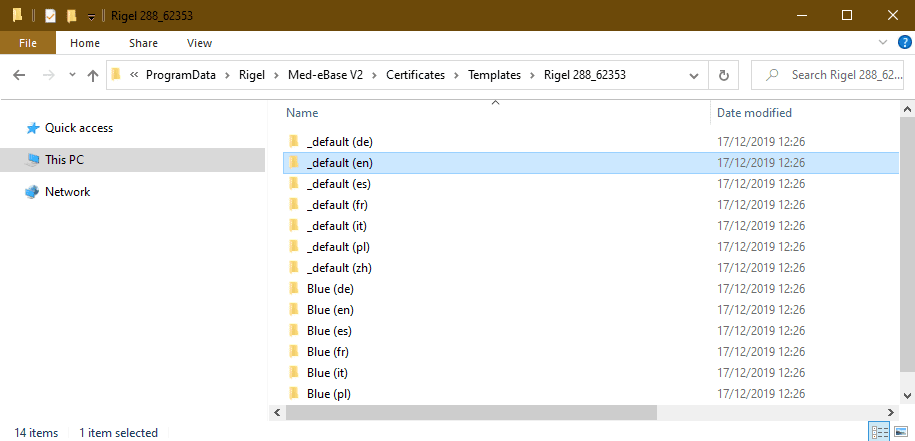Refresh the current folder view
Screen dimensions: 915x441
723,75
